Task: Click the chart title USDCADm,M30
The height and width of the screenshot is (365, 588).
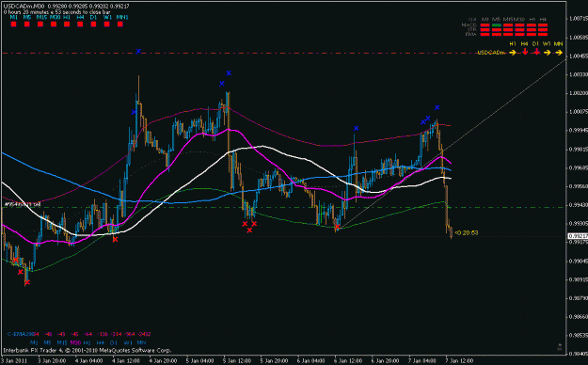Action: (24, 7)
